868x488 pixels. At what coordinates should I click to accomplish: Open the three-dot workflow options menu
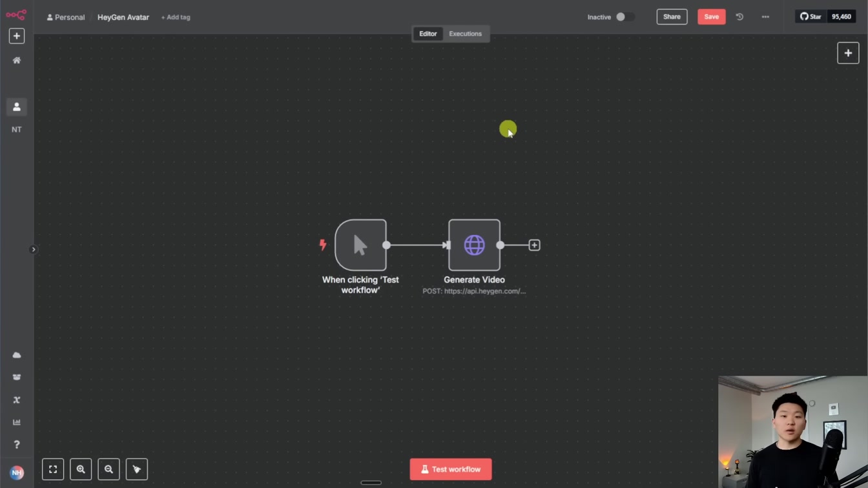[x=765, y=17]
